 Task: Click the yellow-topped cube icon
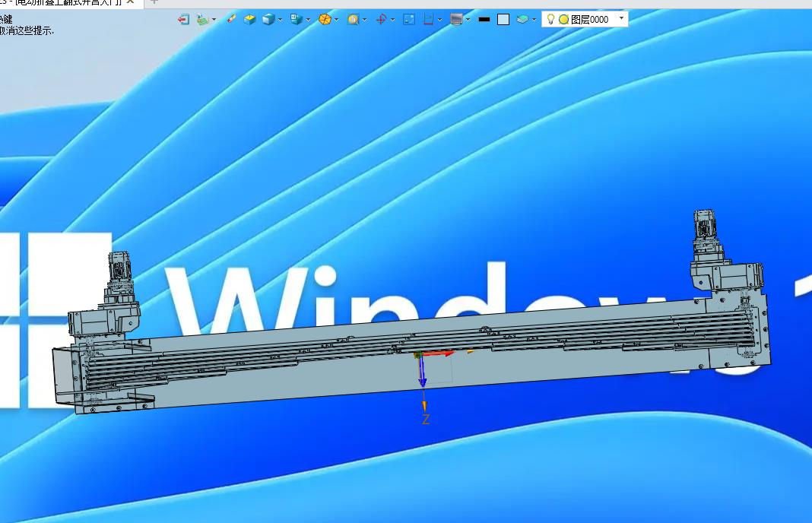249,20
